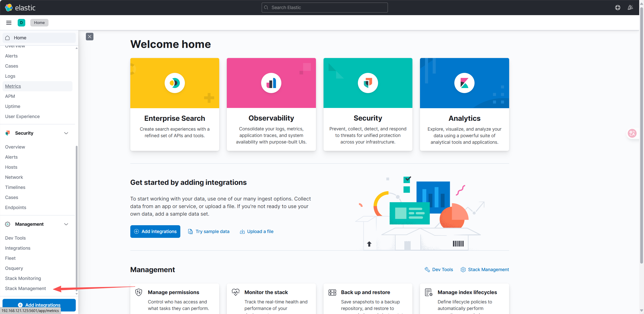Collapse the Security section chevron
Screen dimensions: 644x314
point(66,133)
